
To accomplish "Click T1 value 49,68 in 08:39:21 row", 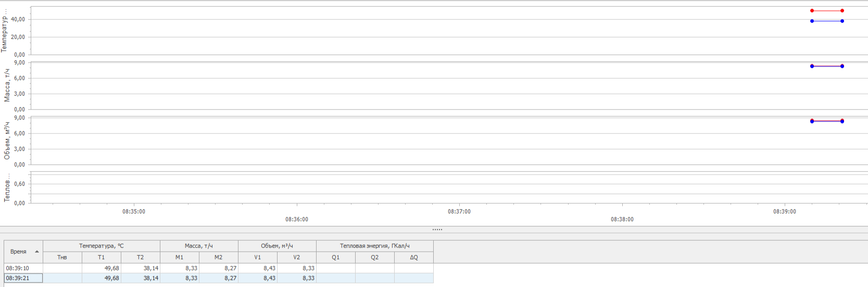I will coord(102,278).
